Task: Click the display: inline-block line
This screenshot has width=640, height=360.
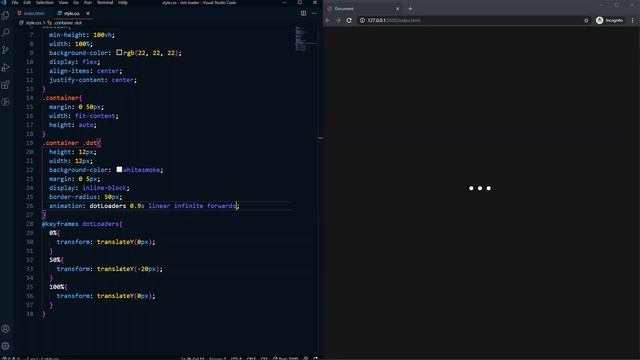Action: 89,188
